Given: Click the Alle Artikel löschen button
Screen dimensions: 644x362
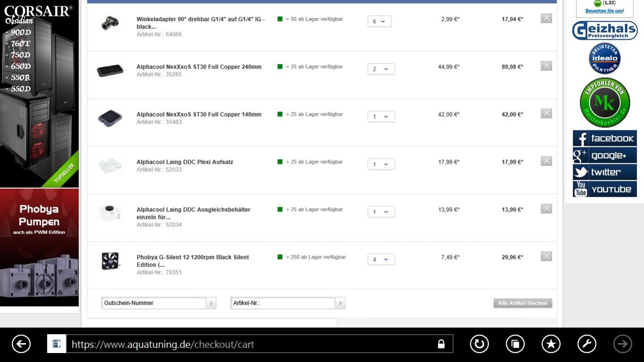Looking at the screenshot, I should pos(522,303).
